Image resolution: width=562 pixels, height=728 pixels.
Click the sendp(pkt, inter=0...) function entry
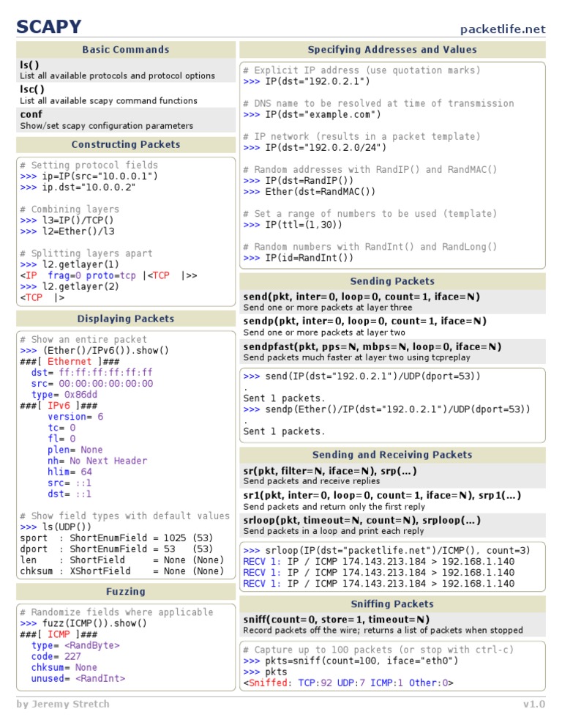tap(393, 327)
